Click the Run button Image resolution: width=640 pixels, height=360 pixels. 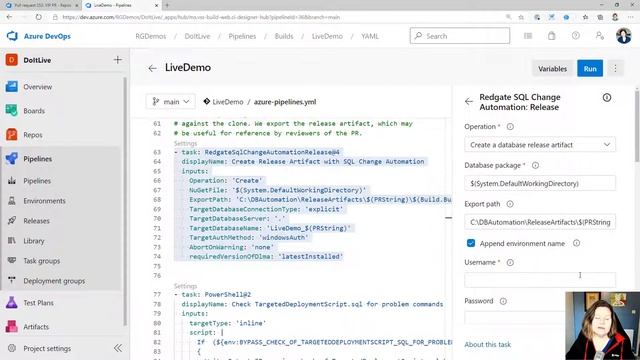(590, 69)
